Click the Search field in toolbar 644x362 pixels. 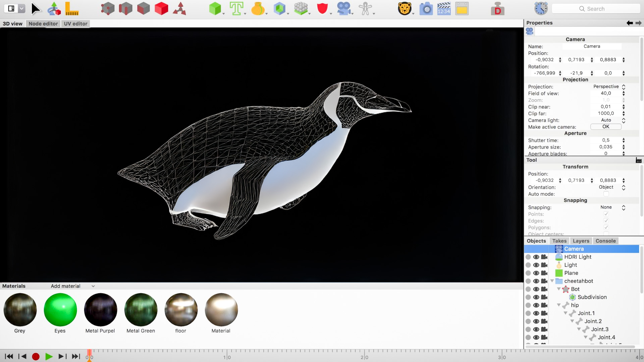tap(596, 9)
